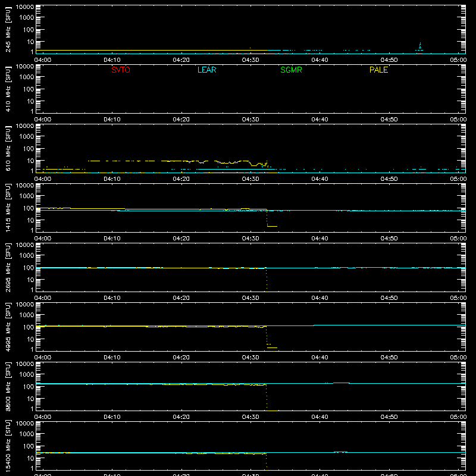The image size is (476, 476).
Task: Click 05:00 label under the 1415 MHz panel
Action: pyautogui.click(x=458, y=239)
